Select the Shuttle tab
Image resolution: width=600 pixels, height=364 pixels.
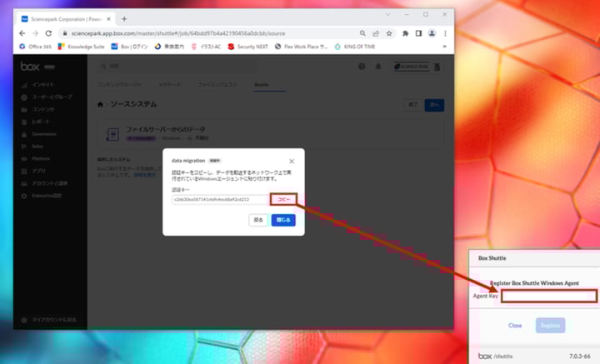coord(262,85)
